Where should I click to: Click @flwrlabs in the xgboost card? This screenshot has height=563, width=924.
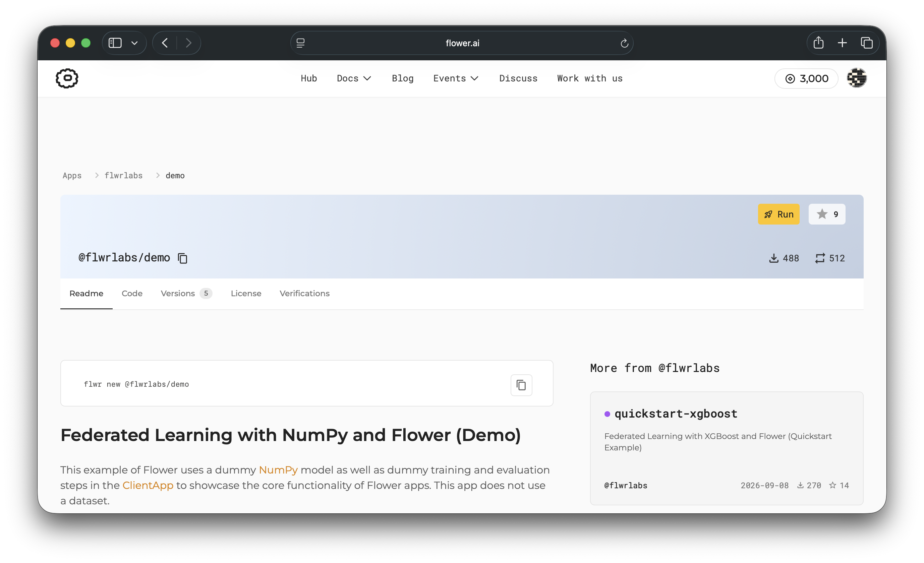(626, 485)
